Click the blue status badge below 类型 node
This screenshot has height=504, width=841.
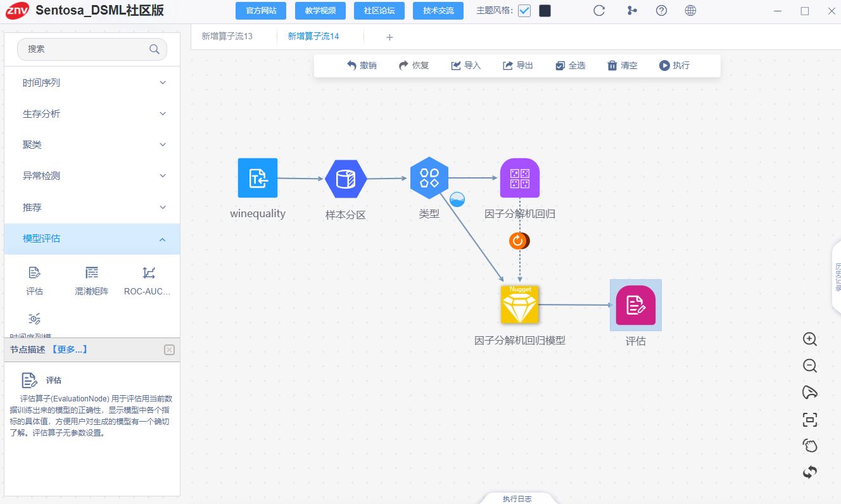457,199
